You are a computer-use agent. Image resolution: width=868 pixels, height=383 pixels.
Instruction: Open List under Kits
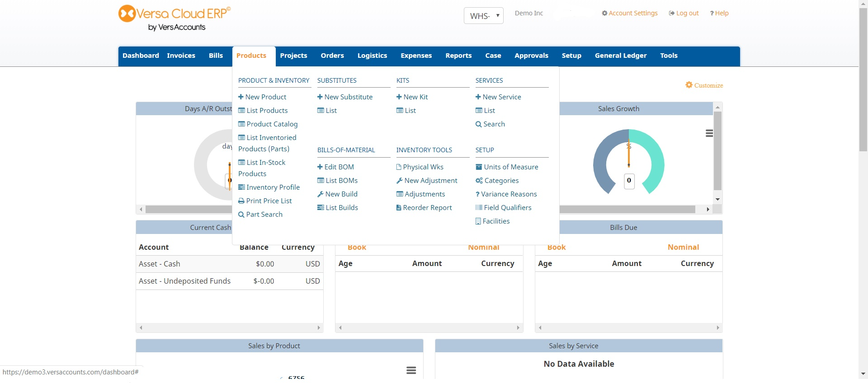click(x=406, y=110)
